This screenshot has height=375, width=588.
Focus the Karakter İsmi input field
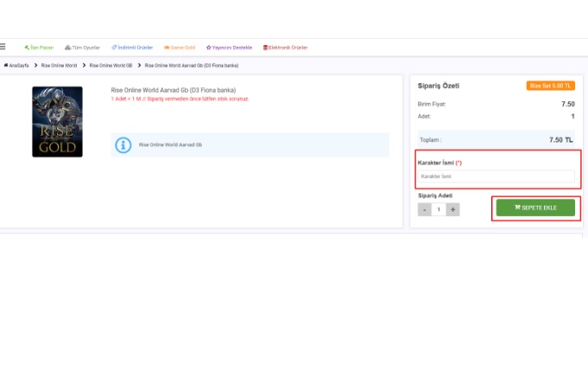click(496, 176)
